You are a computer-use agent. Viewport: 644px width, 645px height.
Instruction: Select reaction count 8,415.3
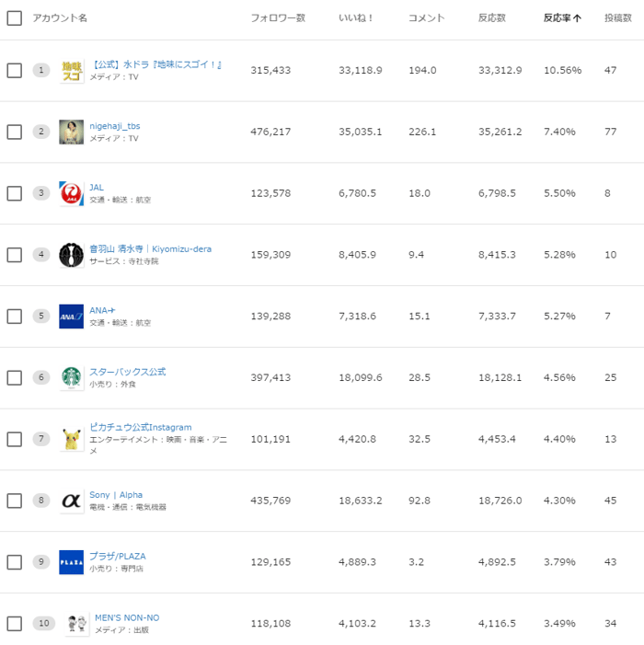pyautogui.click(x=497, y=255)
